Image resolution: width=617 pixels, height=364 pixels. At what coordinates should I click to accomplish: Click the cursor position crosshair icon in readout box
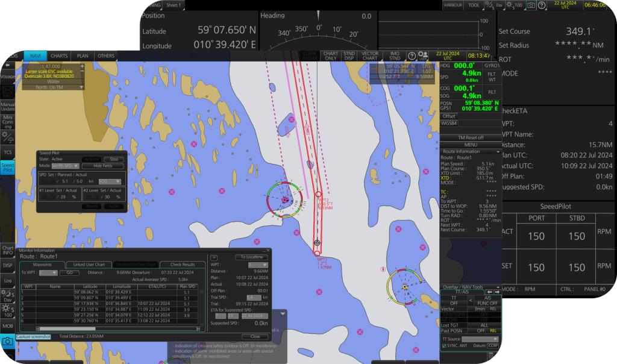(375, 69)
